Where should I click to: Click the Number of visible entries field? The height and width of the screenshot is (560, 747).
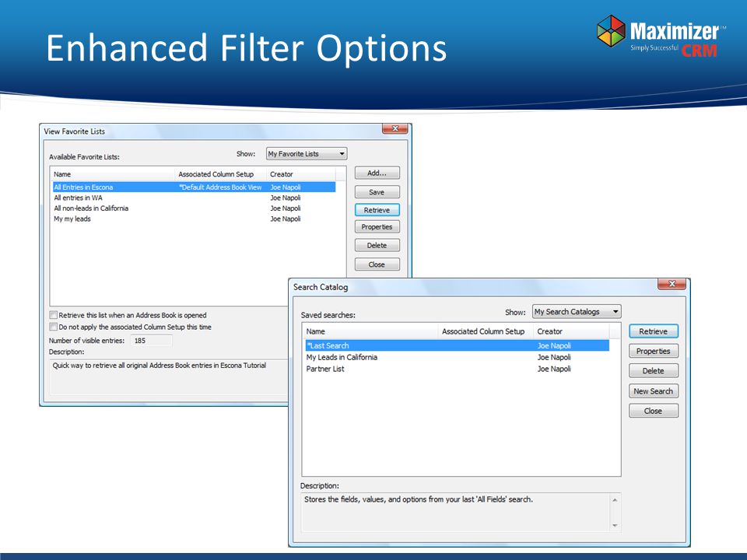pyautogui.click(x=152, y=341)
